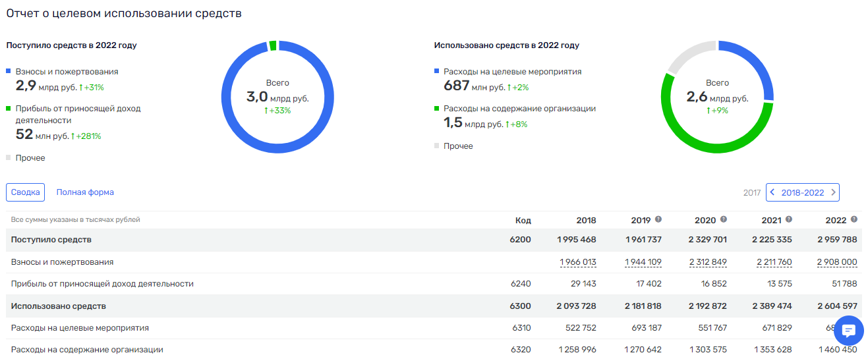The image size is (868, 357).
Task: Click the help icon next to 2020
Action: tap(723, 219)
